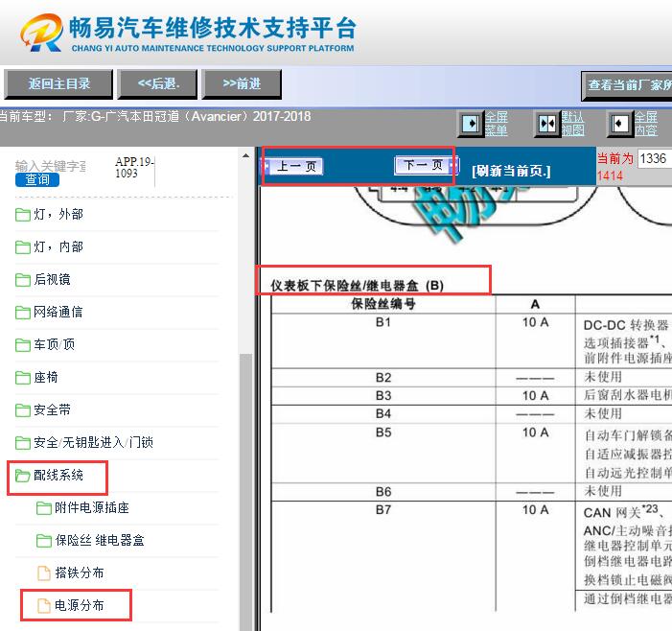
Task: Open the 安全/无钥匙进入/门锁 folder icon
Action: 22,442
